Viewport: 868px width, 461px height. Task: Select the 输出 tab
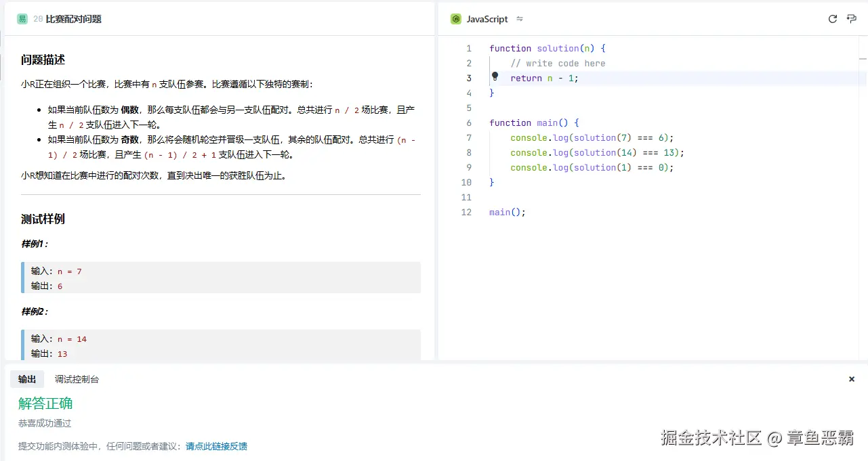pyautogui.click(x=27, y=379)
